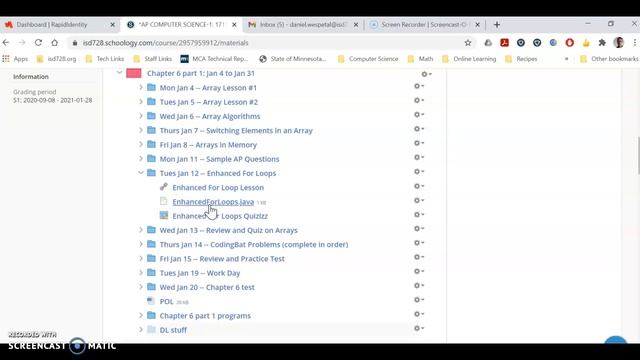Open the Other bookmarks folder
The height and width of the screenshot is (360, 640).
609,59
